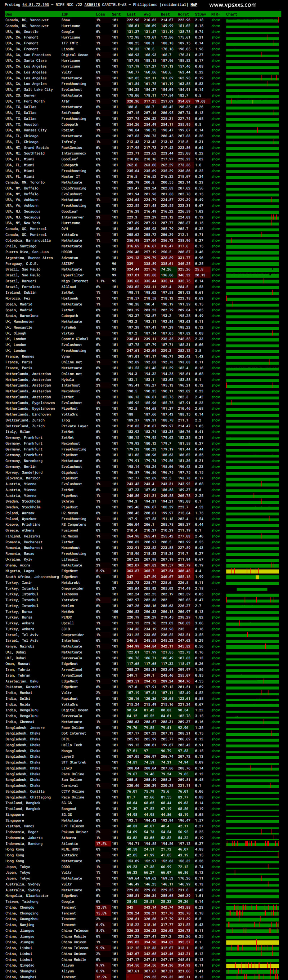Click the 'FPT Telecom' ISP cell
The height and width of the screenshot is (980, 288).
click(73, 826)
